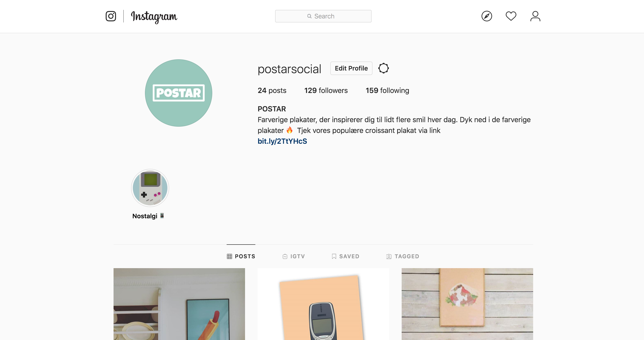
Task: View the 159 following list
Action: click(x=387, y=90)
